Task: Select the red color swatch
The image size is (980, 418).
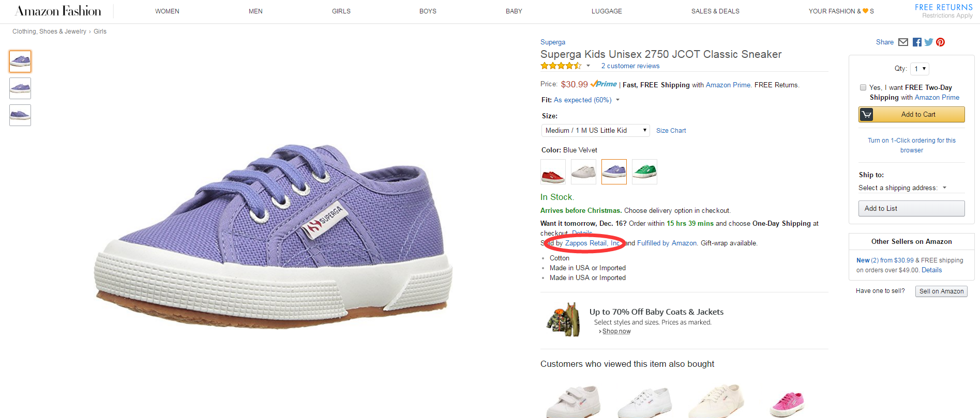Action: [x=553, y=172]
